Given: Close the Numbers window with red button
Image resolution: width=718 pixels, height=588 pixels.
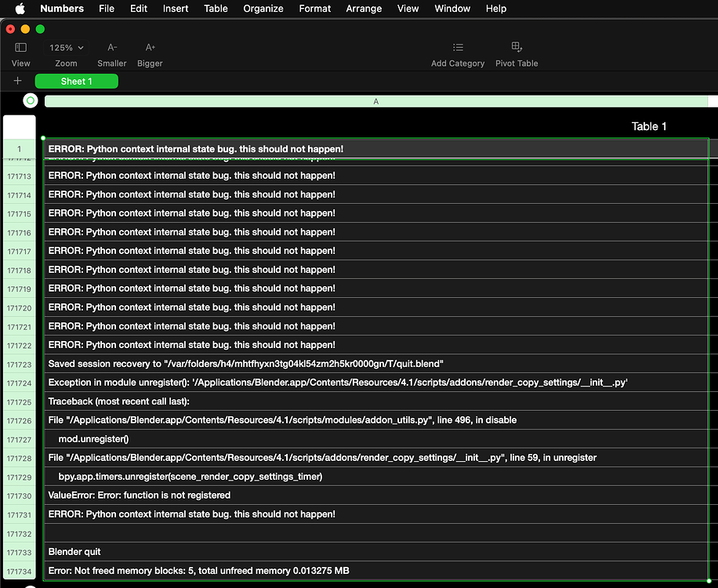Looking at the screenshot, I should coord(10,29).
